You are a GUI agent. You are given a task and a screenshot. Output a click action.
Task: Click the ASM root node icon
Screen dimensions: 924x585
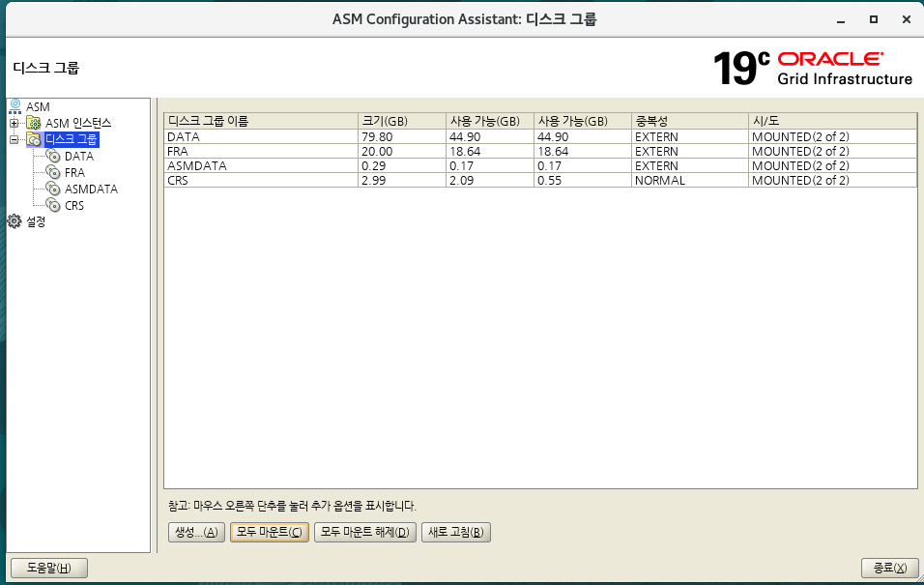pyautogui.click(x=15, y=106)
